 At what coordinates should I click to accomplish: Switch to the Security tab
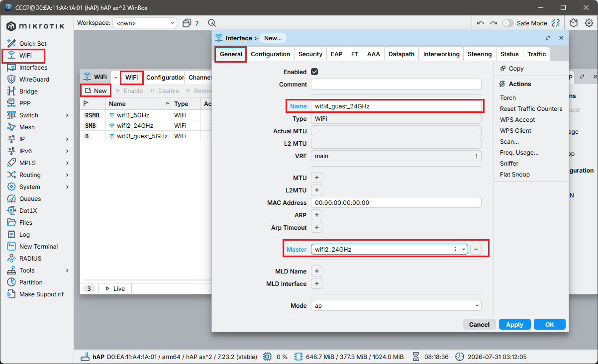click(x=310, y=54)
